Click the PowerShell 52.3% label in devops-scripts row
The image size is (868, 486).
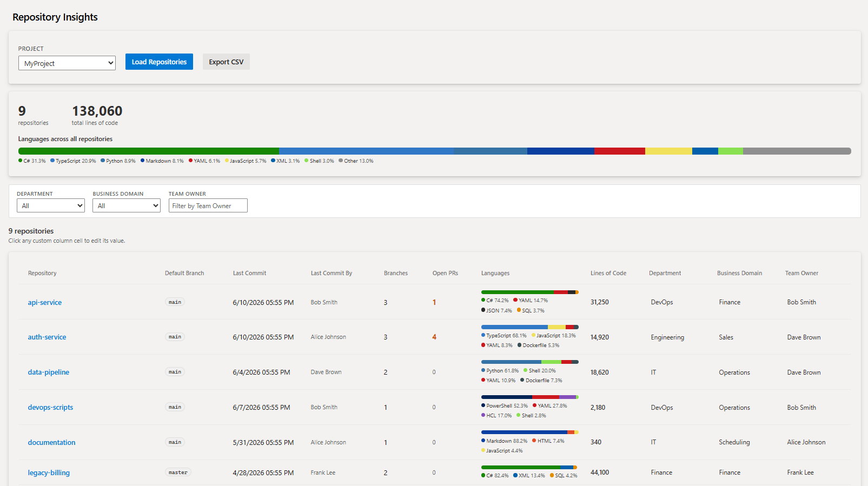[x=505, y=406]
